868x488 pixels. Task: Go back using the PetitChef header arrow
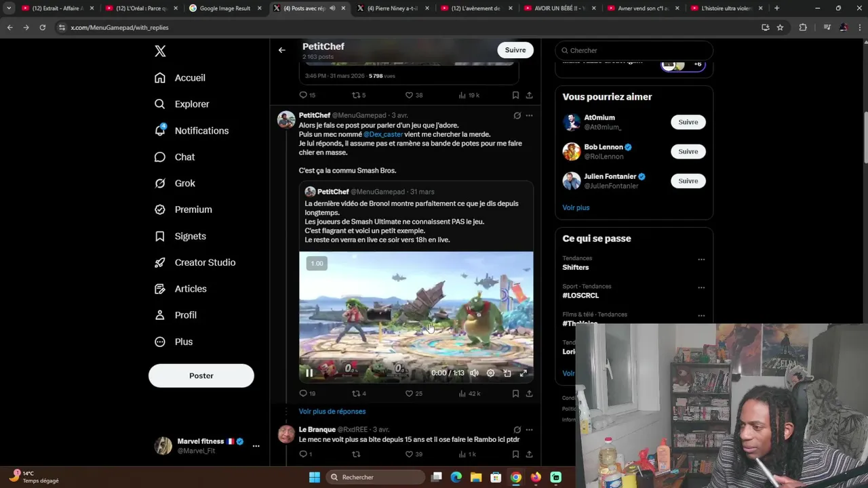pos(281,49)
